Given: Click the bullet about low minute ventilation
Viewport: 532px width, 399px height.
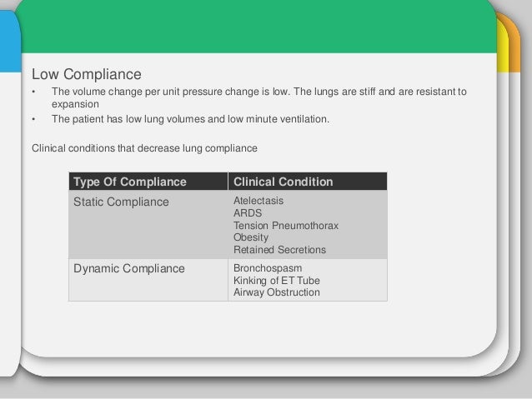Looking at the screenshot, I should (190, 119).
